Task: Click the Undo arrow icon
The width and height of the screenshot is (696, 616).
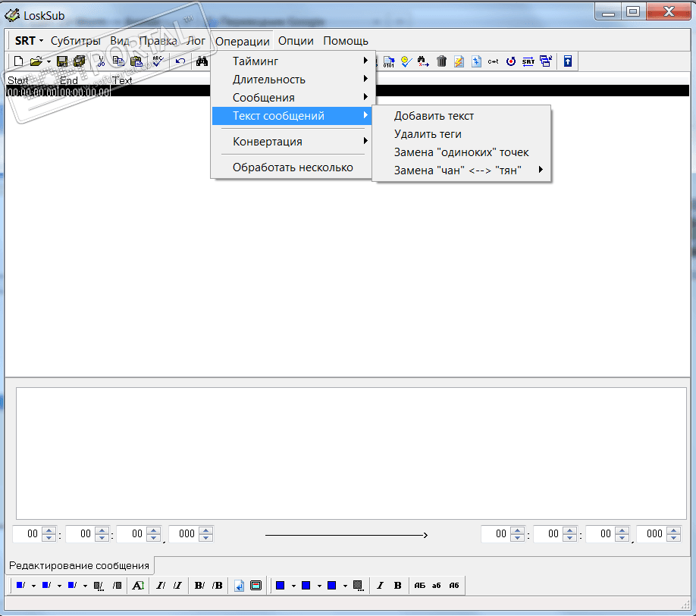Action: tap(180, 61)
